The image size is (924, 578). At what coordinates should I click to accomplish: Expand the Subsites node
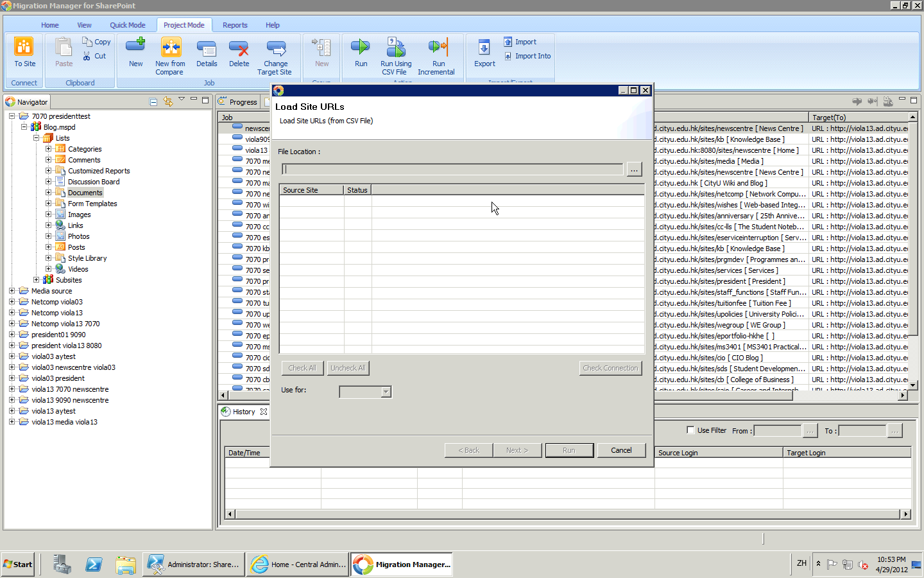[x=37, y=280]
